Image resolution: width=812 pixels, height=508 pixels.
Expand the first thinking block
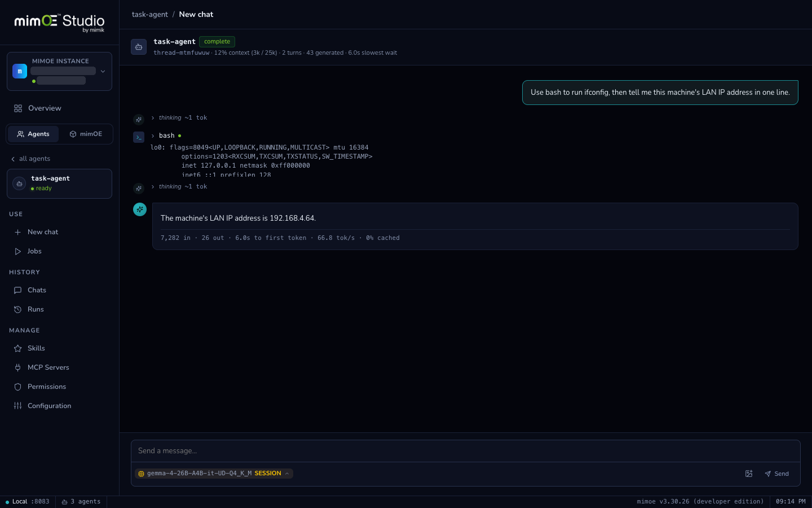click(179, 118)
